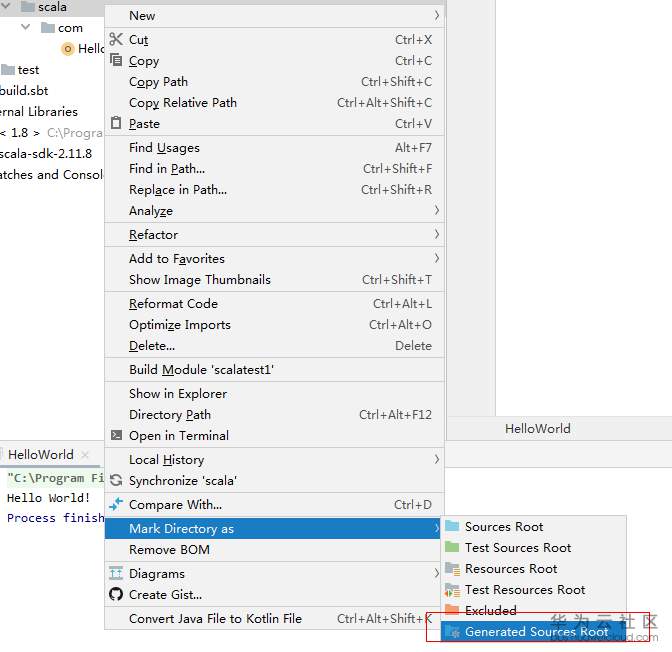
Task: Click the blue Sources Root folder icon
Action: [x=452, y=526]
